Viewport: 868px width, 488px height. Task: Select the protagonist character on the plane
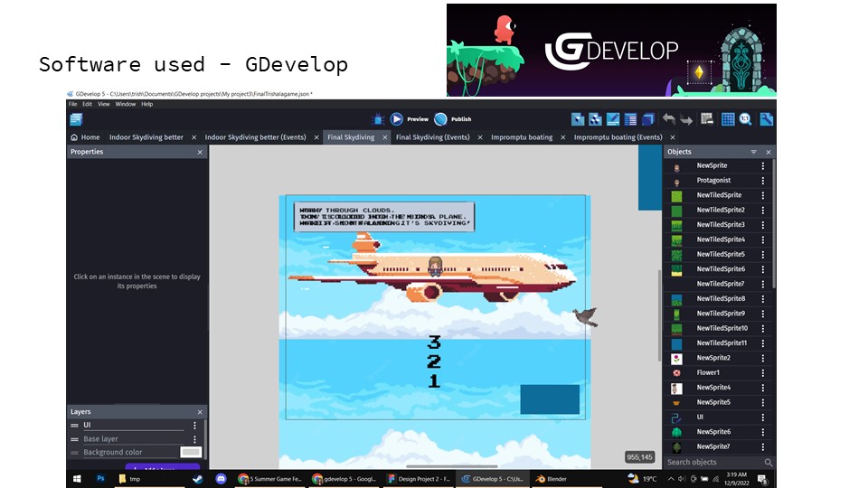click(x=435, y=267)
